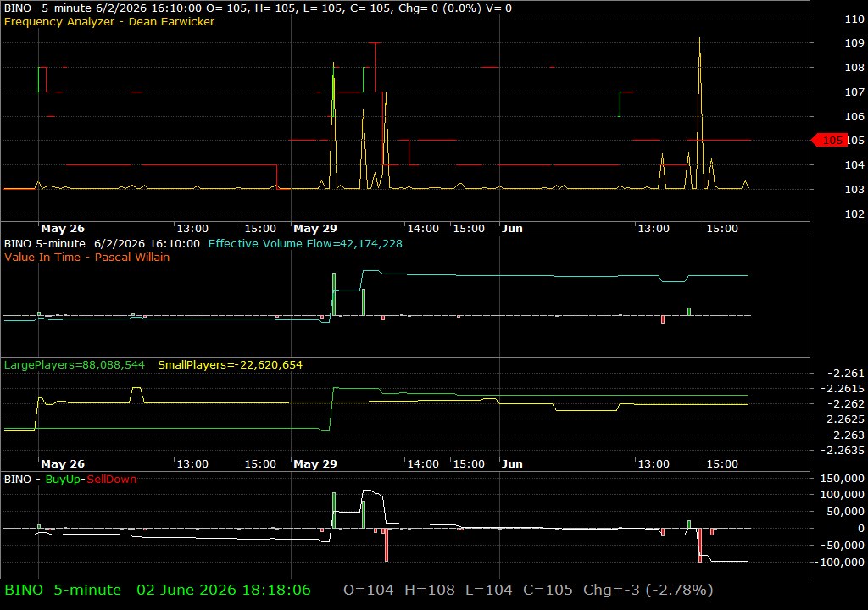The image size is (868, 610).
Task: Click price level 104 on price axis
Action: (x=854, y=164)
